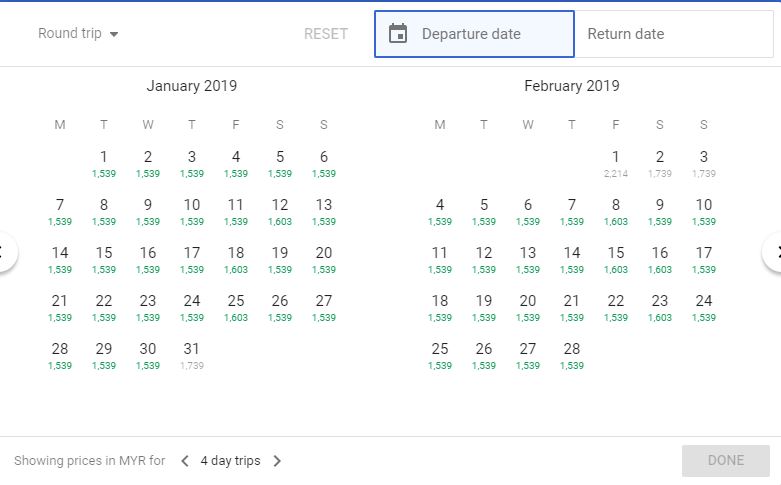Click the Return date field

click(673, 34)
